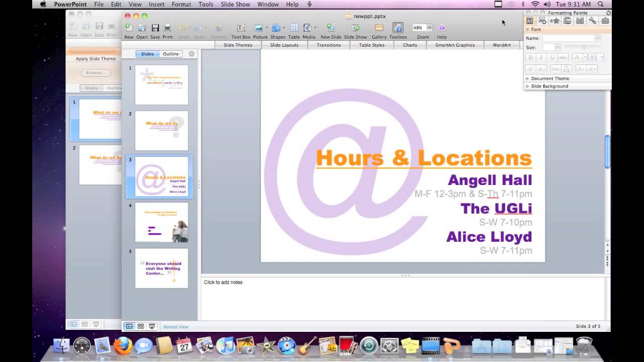
Task: Click the notes area to add notes
Action: click(403, 298)
